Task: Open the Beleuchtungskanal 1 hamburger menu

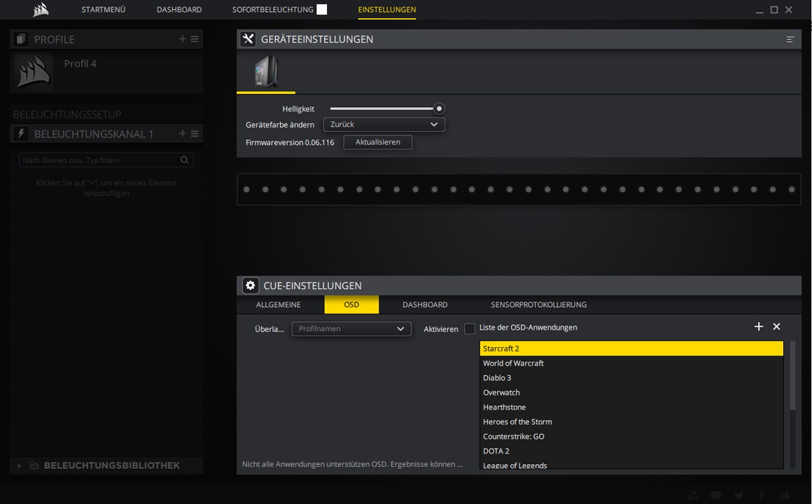Action: [195, 134]
